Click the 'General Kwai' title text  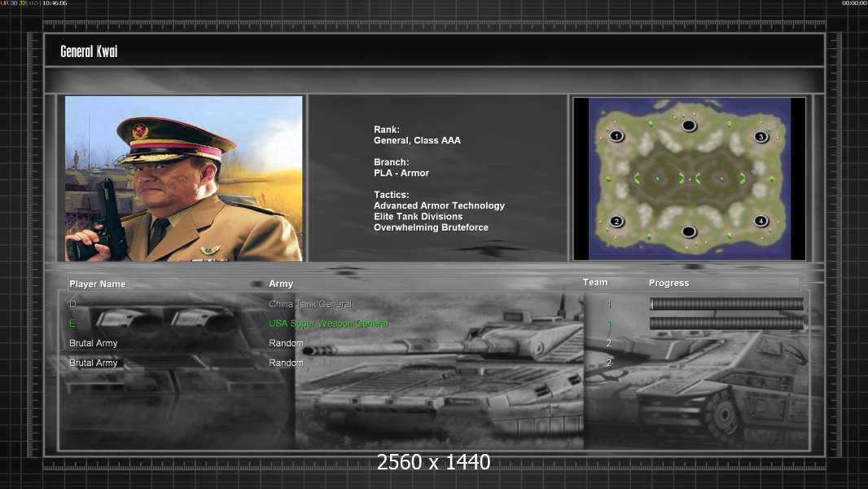tap(89, 51)
